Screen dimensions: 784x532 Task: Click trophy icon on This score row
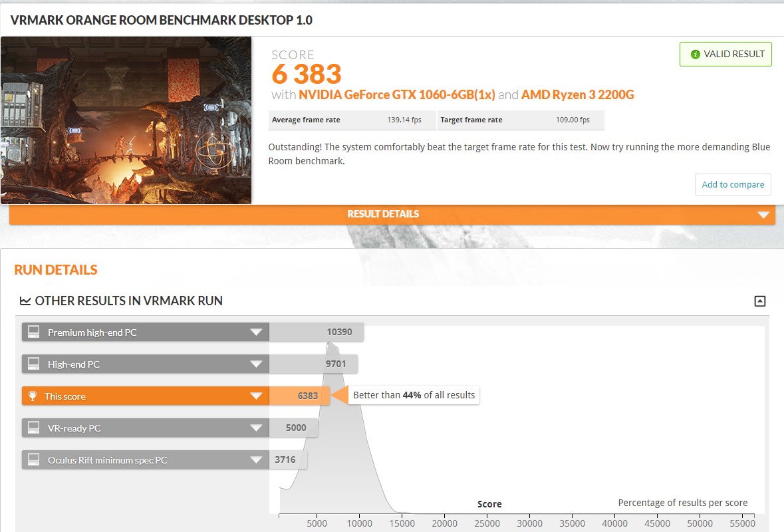[x=33, y=396]
